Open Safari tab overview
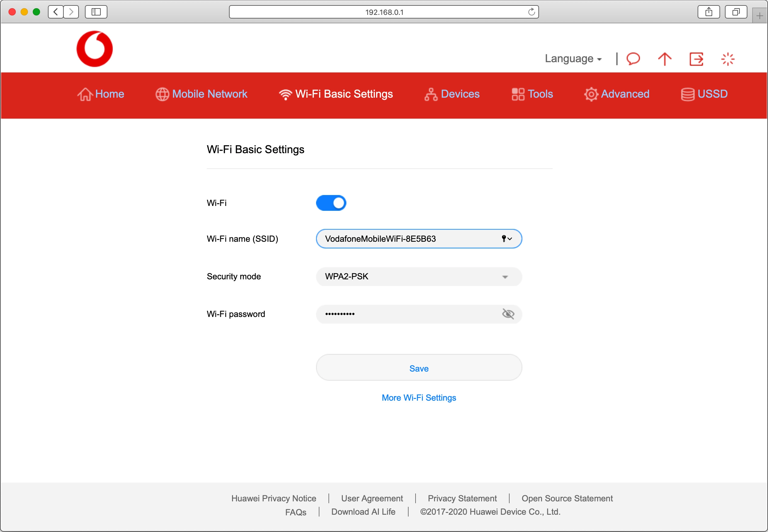768x532 pixels. [x=736, y=12]
